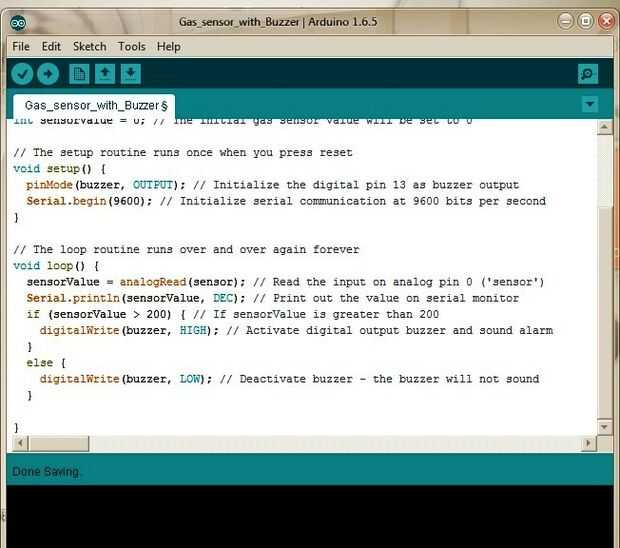This screenshot has width=620, height=548.
Task: Maximize the Arduino window
Action: (586, 21)
